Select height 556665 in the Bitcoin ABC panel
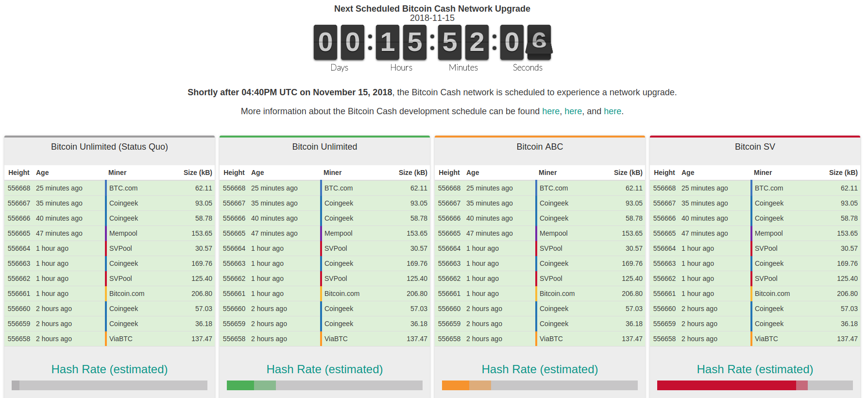 pyautogui.click(x=449, y=233)
